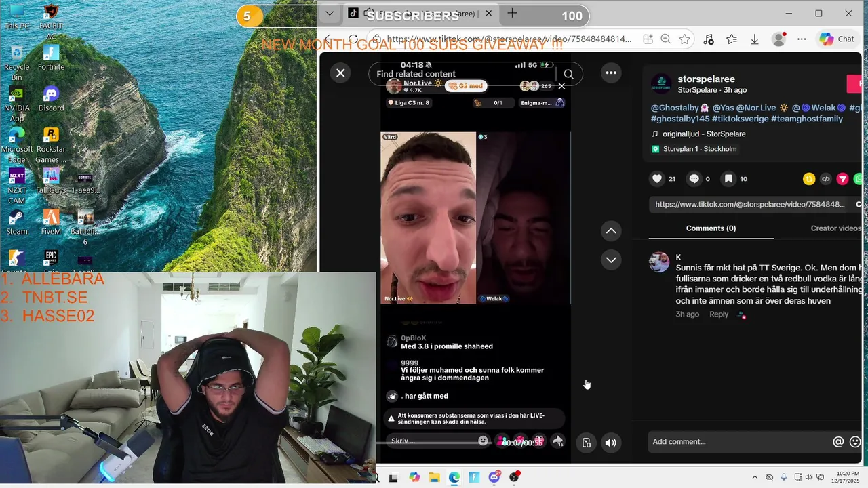Image resolution: width=868 pixels, height=488 pixels.
Task: Open the storspelaree profile name
Action: click(706, 79)
